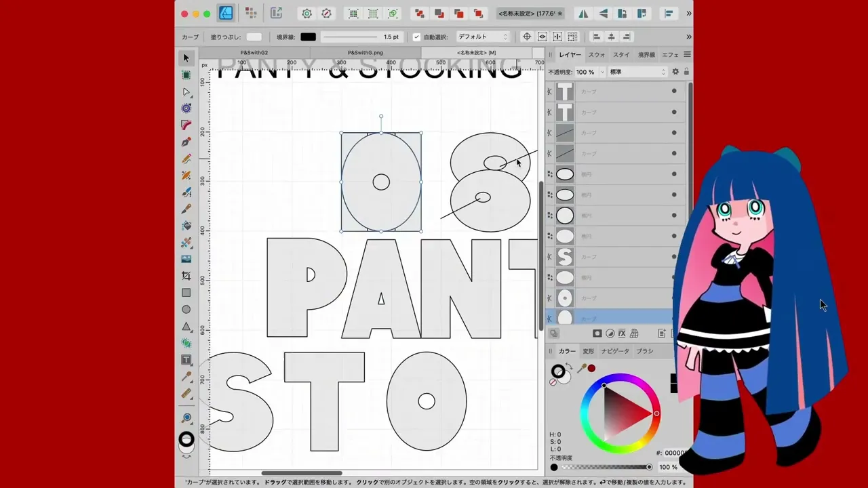Viewport: 868px width, 488px height.
Task: Toggle the show grid button in toolbar
Action: coord(353,13)
